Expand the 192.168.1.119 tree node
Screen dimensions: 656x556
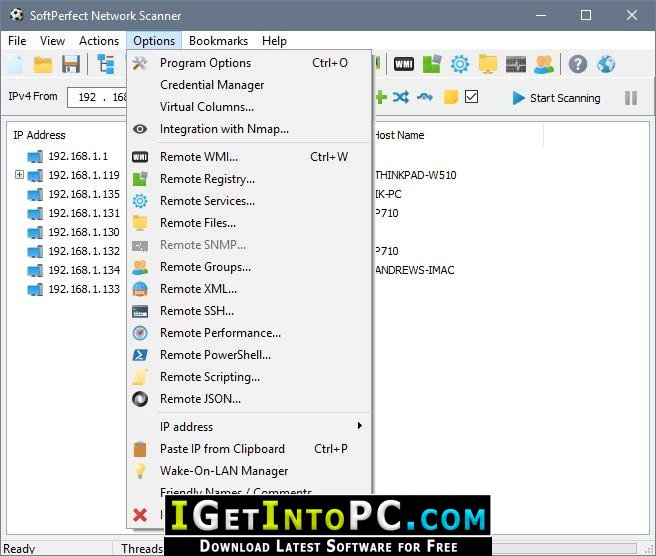[x=19, y=174]
